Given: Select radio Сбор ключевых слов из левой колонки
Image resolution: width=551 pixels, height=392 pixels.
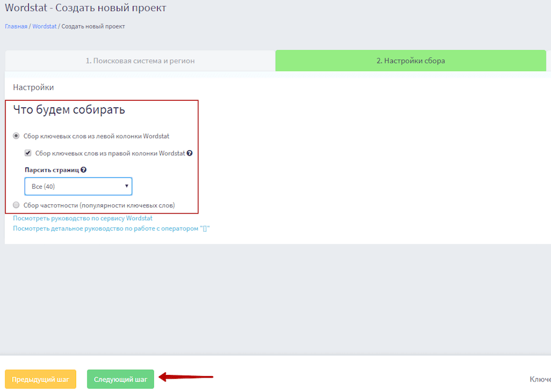Looking at the screenshot, I should click(x=16, y=135).
